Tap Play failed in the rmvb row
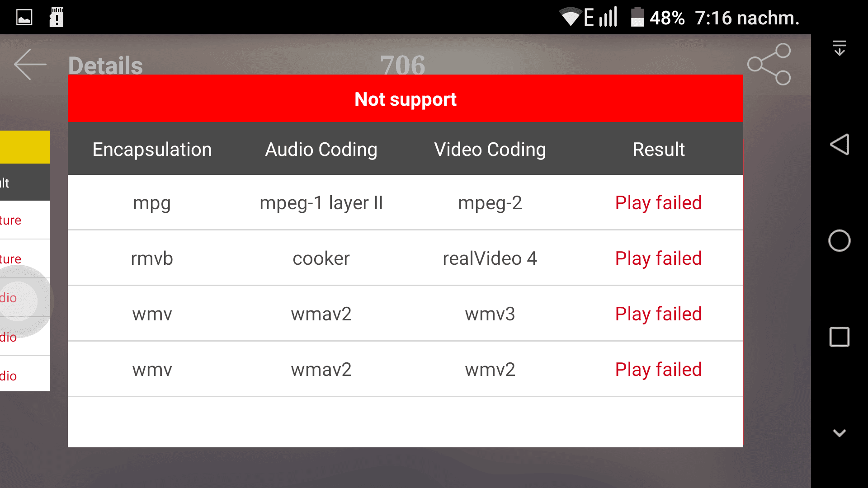The image size is (868, 488). (659, 258)
